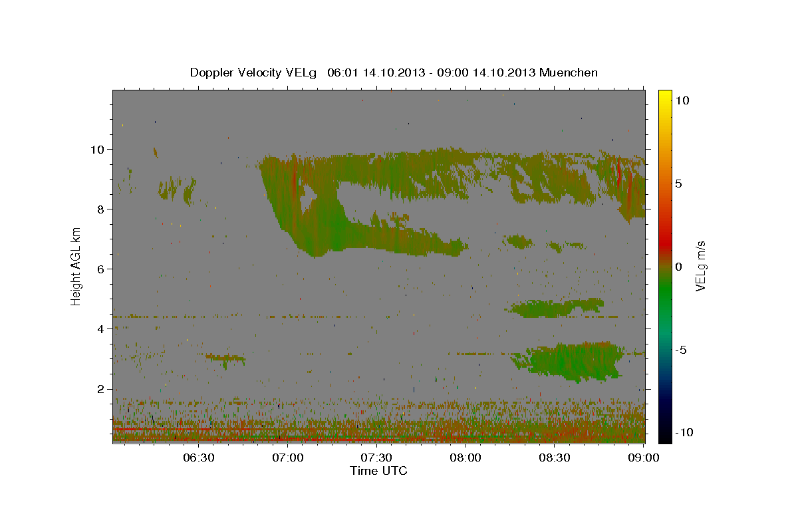Image resolution: width=798 pixels, height=532 pixels.
Task: Click the 06:30 time tick label
Action: (x=198, y=458)
